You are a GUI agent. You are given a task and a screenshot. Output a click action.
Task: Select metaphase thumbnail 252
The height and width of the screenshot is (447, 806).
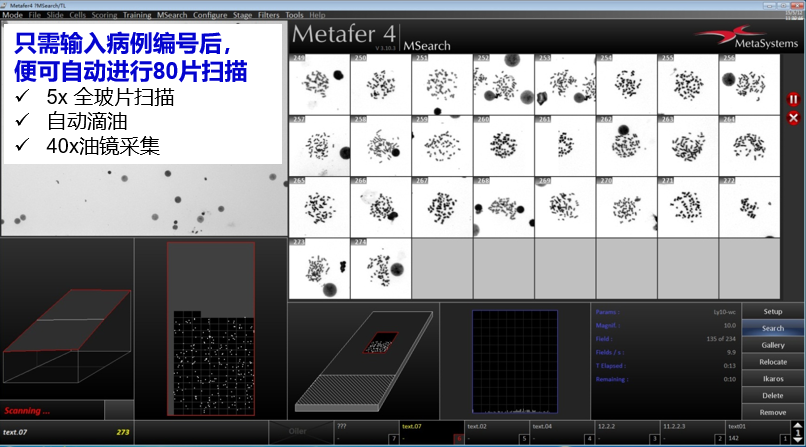click(504, 84)
